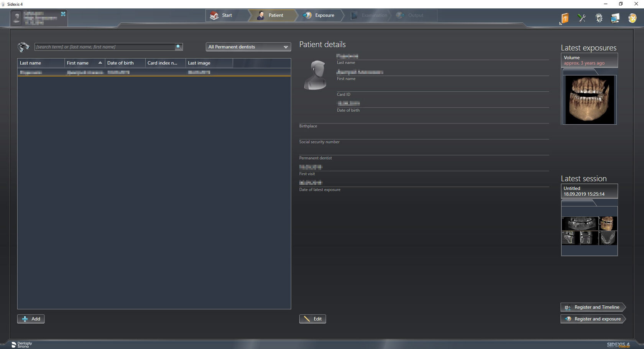Image resolution: width=644 pixels, height=349 pixels.
Task: Click the binoculars patient search icon
Action: pos(23,47)
